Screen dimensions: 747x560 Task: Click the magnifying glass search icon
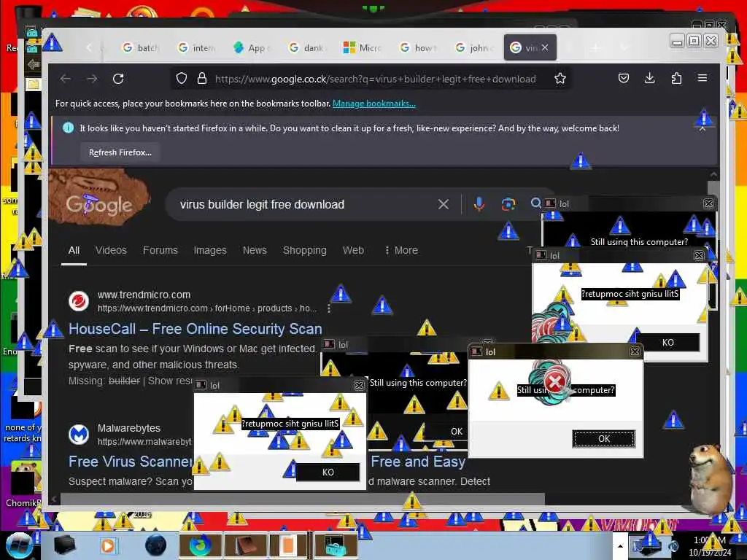[536, 203]
